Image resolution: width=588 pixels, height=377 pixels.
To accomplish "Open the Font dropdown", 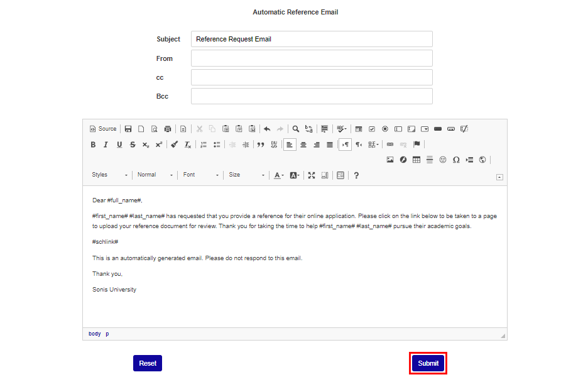I will (200, 175).
